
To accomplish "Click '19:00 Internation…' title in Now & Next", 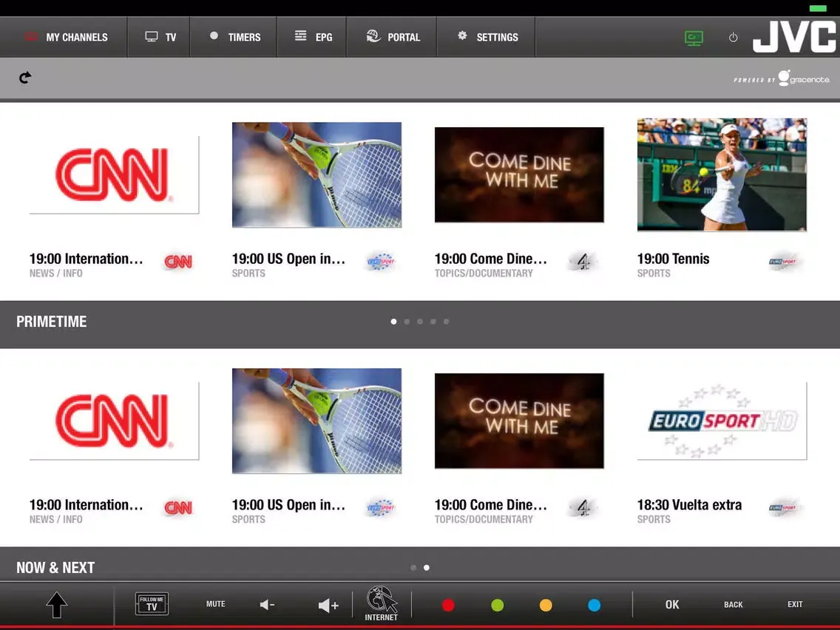I will 87,504.
